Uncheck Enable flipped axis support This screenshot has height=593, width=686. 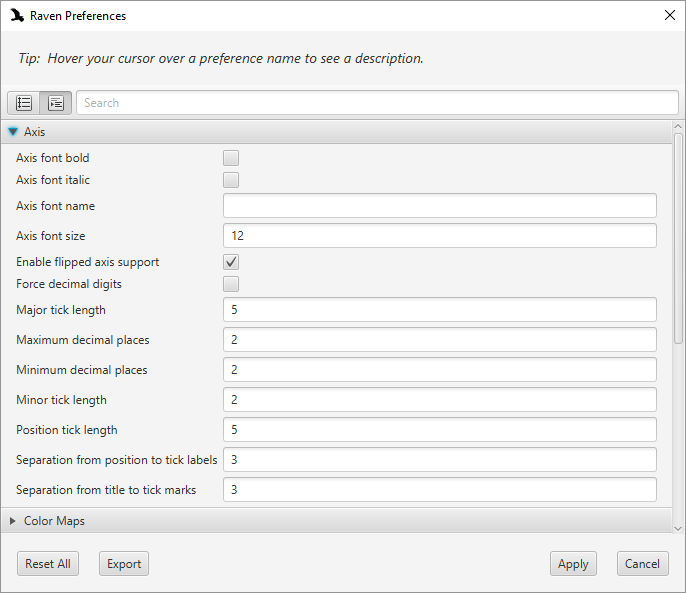(231, 262)
